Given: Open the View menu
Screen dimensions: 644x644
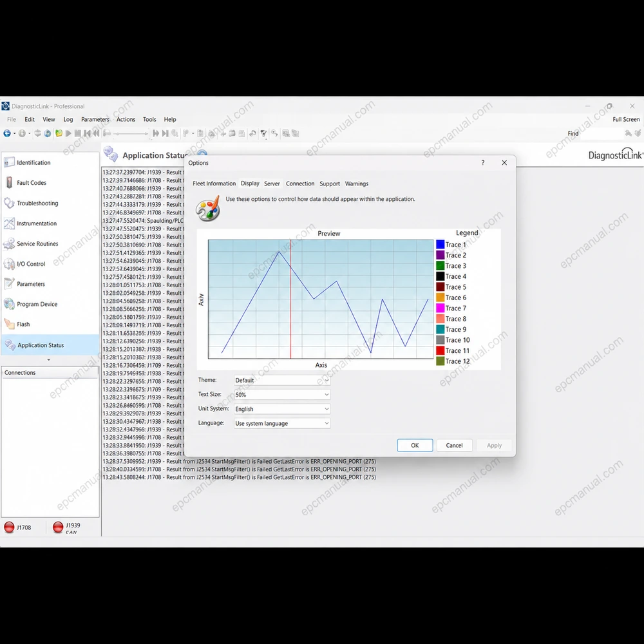Looking at the screenshot, I should click(x=49, y=120).
